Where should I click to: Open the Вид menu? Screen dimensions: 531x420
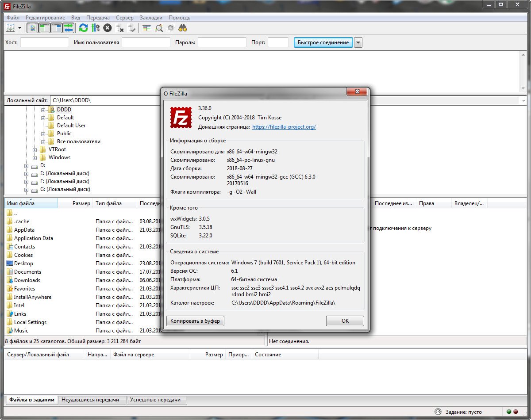point(76,18)
